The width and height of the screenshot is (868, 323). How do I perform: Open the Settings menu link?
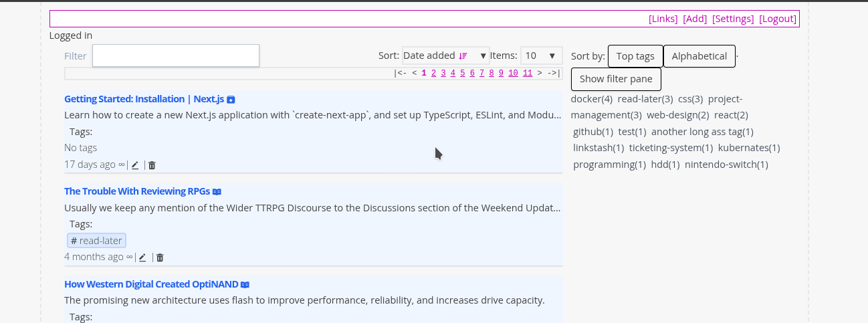733,19
